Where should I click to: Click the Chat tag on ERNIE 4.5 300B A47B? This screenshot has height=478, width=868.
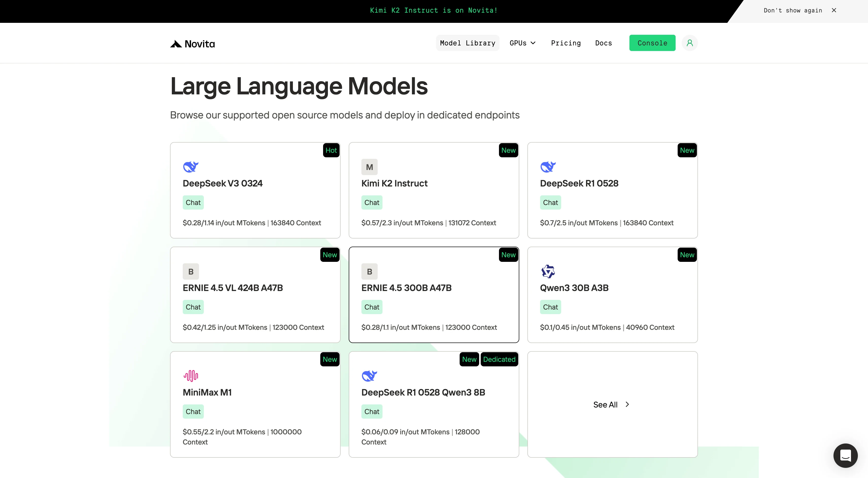(372, 307)
